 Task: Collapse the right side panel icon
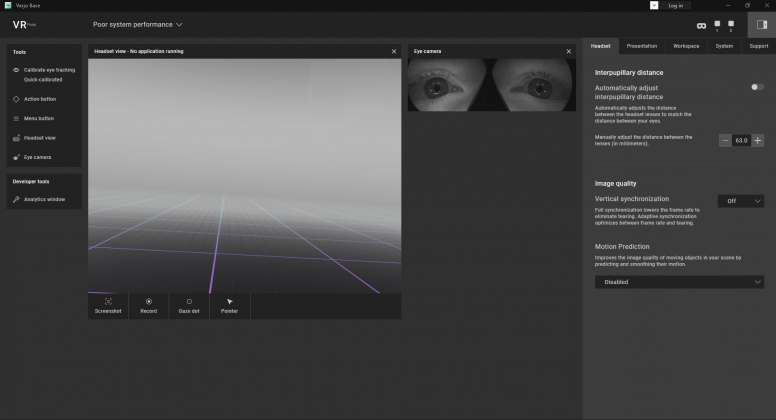pyautogui.click(x=762, y=24)
